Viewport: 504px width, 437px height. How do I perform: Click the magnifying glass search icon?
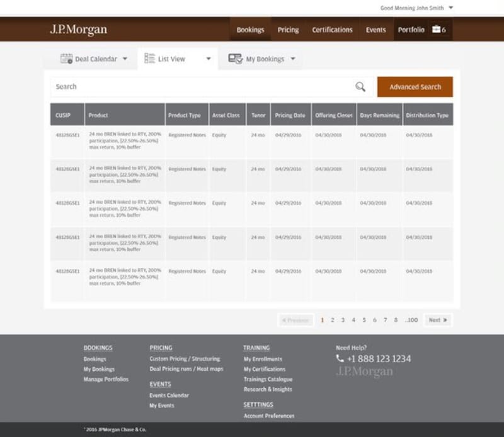click(360, 87)
